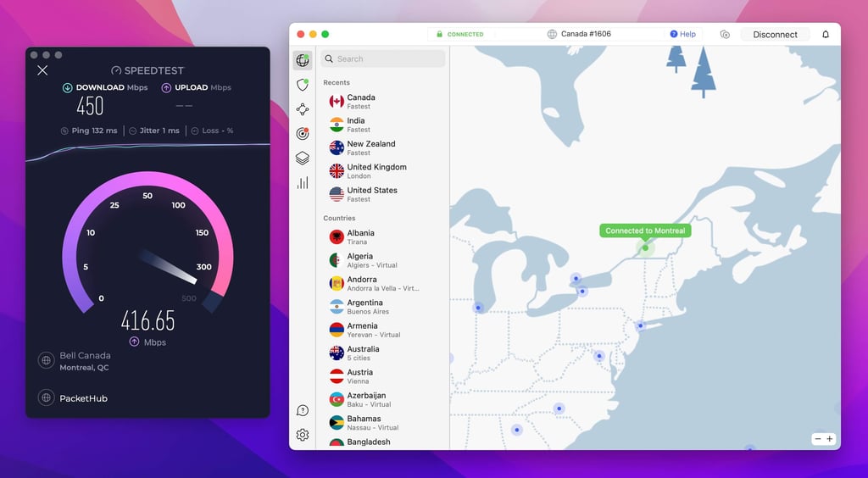This screenshot has height=478, width=868.
Task: Connect to Argentina Buenos Aires
Action: click(383, 307)
